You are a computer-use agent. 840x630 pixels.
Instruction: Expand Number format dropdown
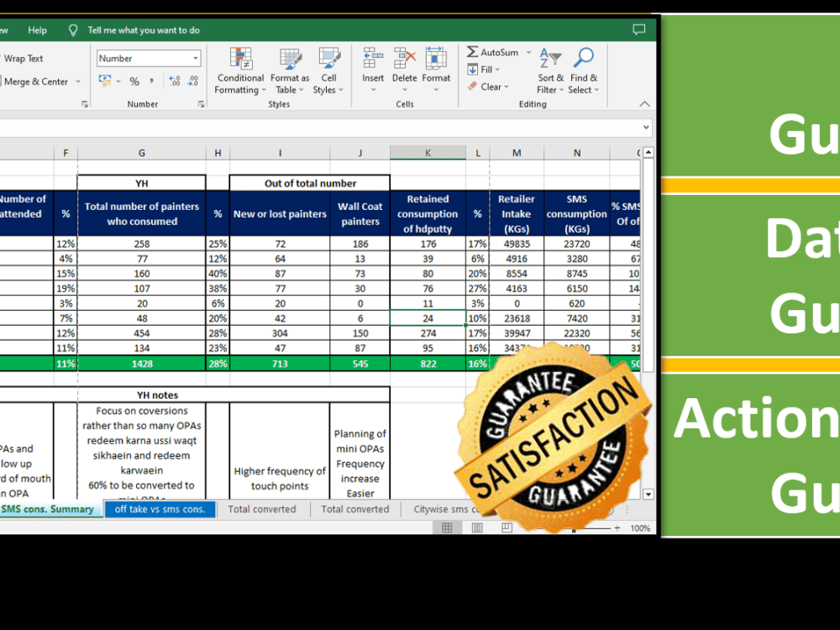pyautogui.click(x=196, y=59)
